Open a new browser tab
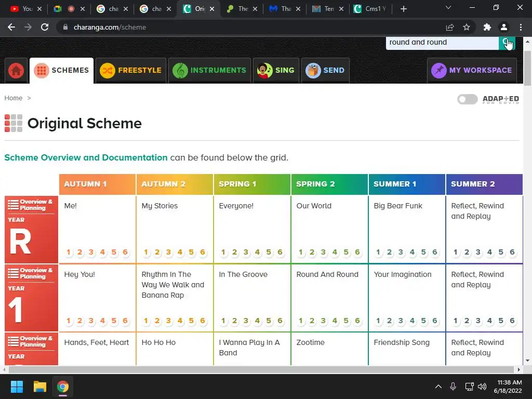Screen dimensions: 532x399 point(403,9)
